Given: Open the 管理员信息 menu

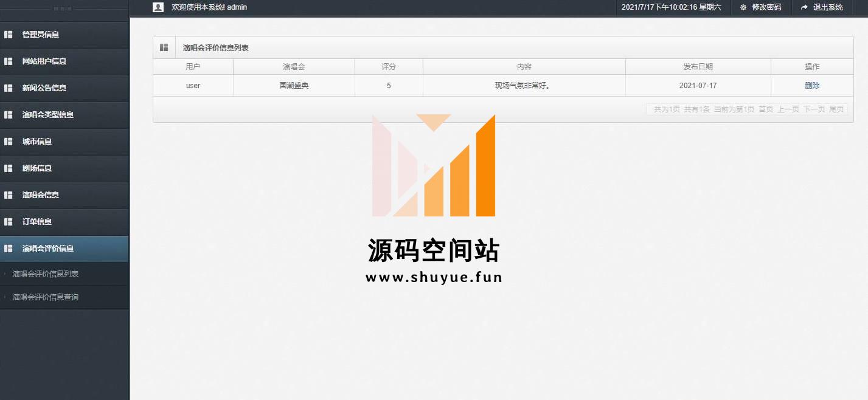Looking at the screenshot, I should point(64,35).
